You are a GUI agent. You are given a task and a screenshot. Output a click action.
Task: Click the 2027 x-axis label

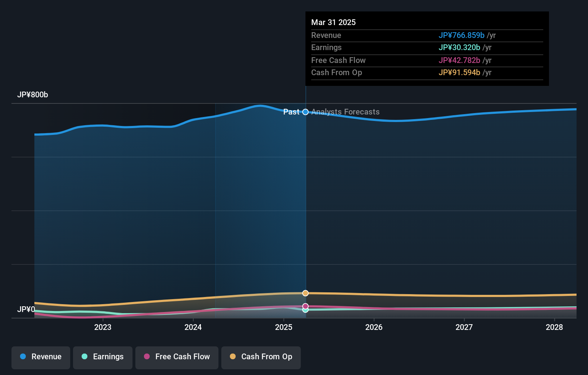tap(464, 327)
